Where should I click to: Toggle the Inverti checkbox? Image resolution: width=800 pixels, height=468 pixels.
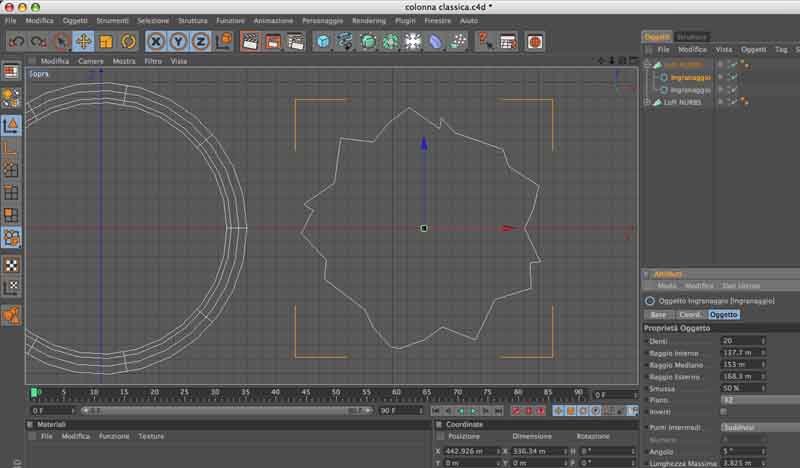pyautogui.click(x=724, y=412)
